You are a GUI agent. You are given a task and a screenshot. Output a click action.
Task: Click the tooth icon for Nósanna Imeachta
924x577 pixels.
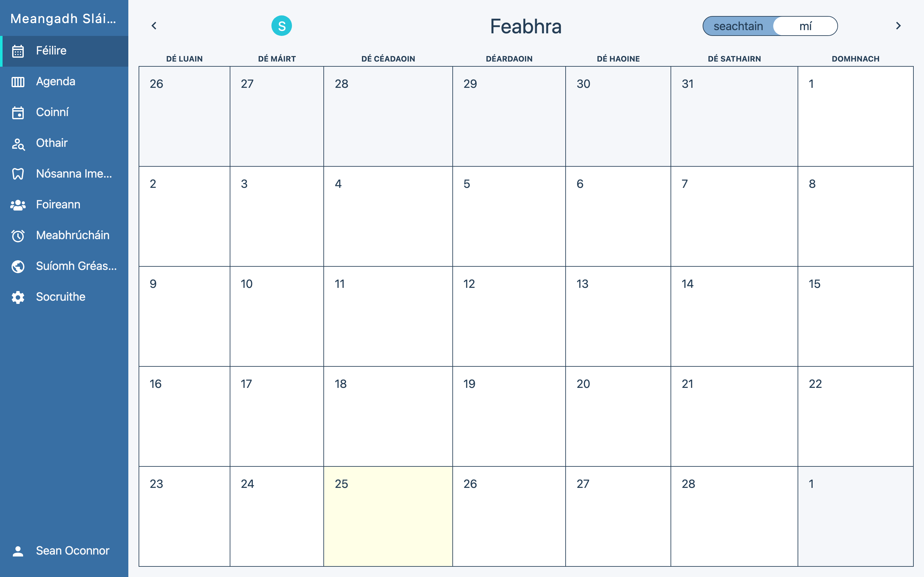click(18, 174)
